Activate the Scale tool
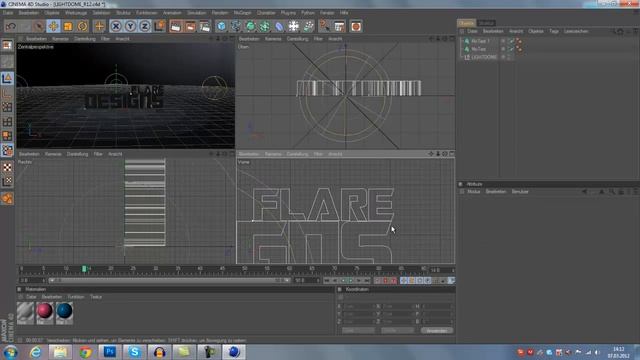This screenshot has width=640, height=360. coord(68,26)
